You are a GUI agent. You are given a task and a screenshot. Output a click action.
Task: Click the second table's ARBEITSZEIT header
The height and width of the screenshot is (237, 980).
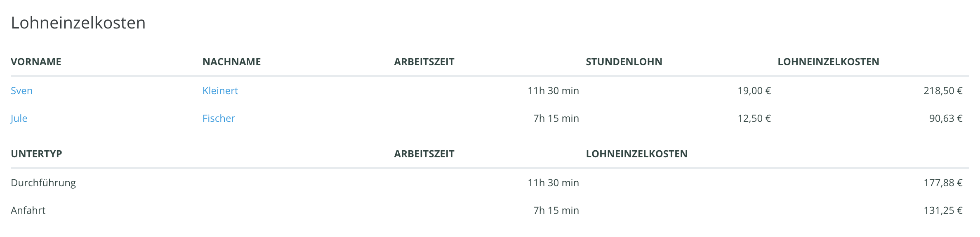424,154
